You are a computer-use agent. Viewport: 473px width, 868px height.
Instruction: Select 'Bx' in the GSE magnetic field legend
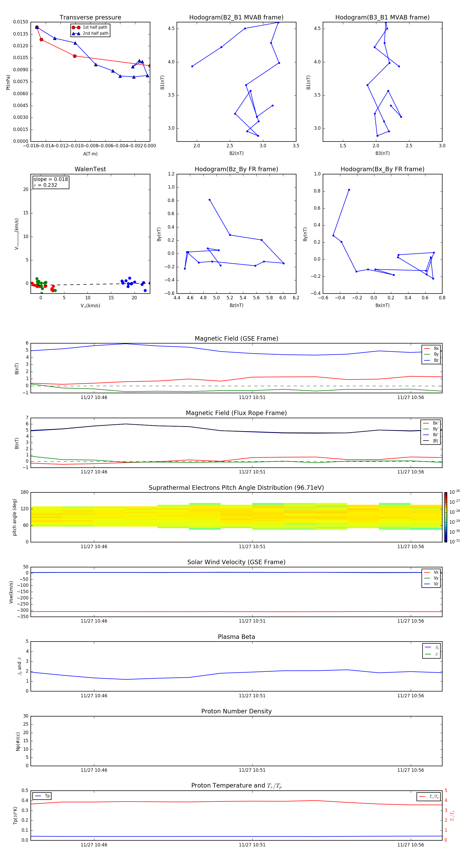(431, 349)
